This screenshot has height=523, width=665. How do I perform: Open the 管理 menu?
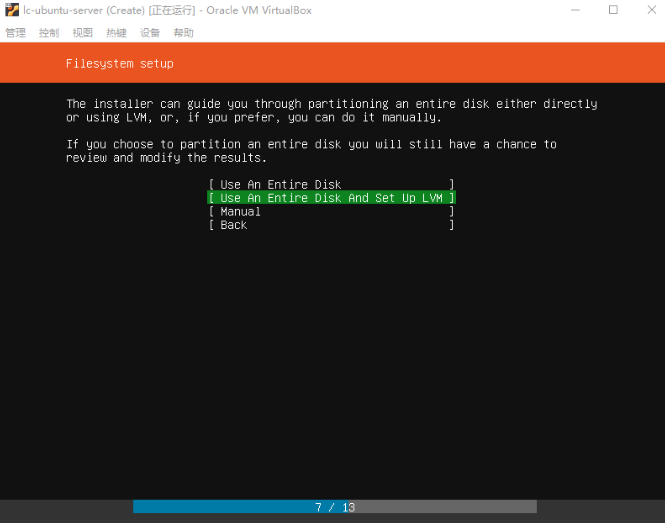pyautogui.click(x=16, y=33)
